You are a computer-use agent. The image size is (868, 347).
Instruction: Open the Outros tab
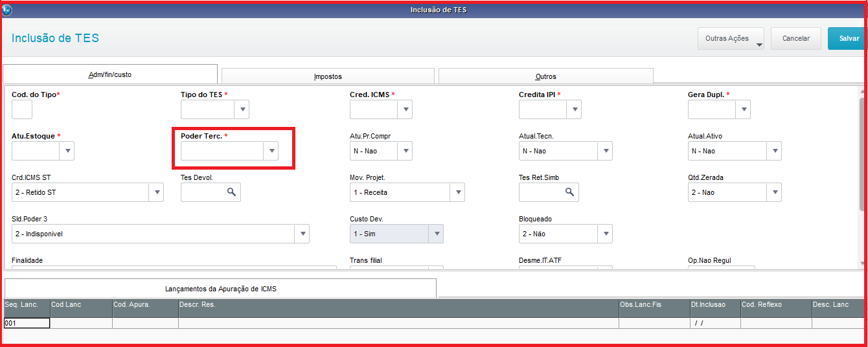pyautogui.click(x=545, y=76)
